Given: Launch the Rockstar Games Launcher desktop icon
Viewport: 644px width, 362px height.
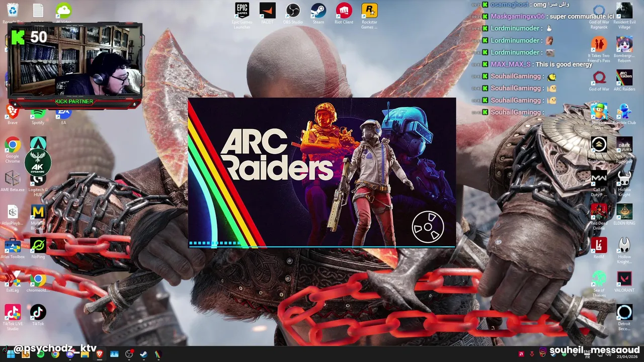Looking at the screenshot, I should click(x=369, y=16).
